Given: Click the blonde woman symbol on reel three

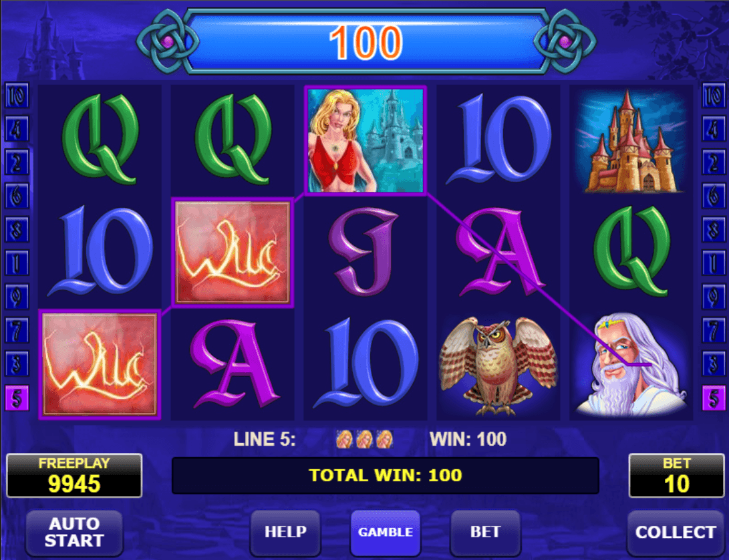Looking at the screenshot, I should (x=366, y=140).
